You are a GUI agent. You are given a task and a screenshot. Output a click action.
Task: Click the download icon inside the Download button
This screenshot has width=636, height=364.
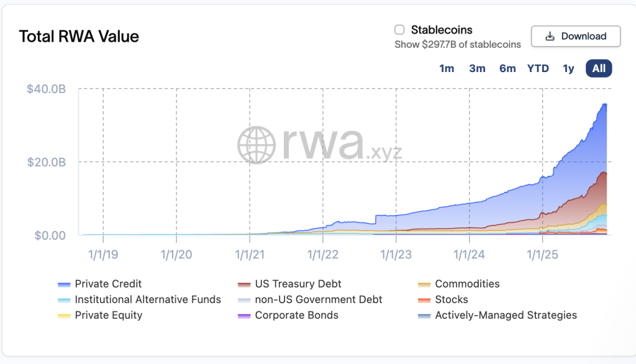(x=549, y=36)
